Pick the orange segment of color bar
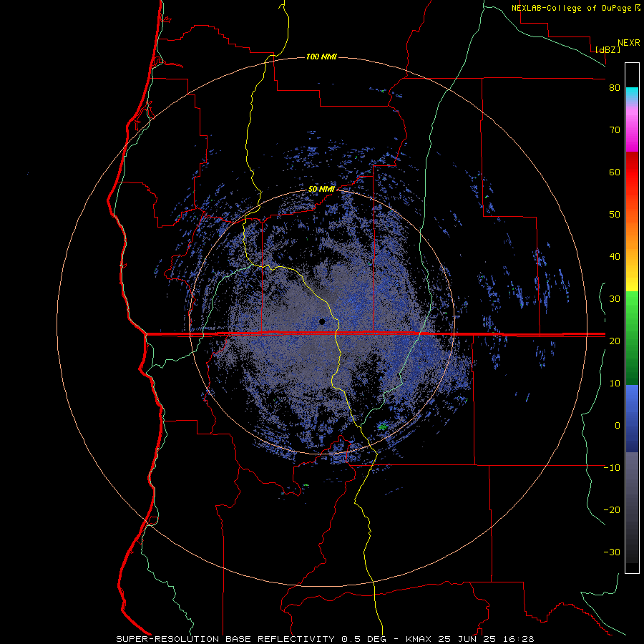 (x=632, y=236)
